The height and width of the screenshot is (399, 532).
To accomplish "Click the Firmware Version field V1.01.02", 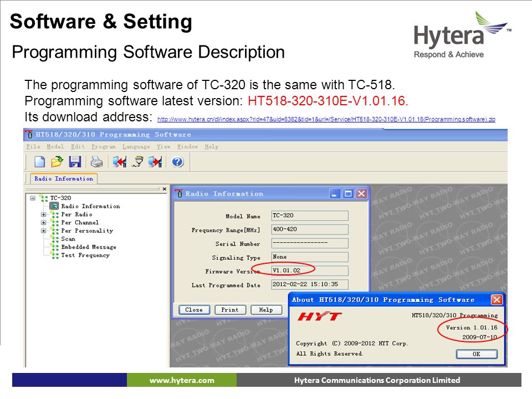I will pyautogui.click(x=310, y=271).
